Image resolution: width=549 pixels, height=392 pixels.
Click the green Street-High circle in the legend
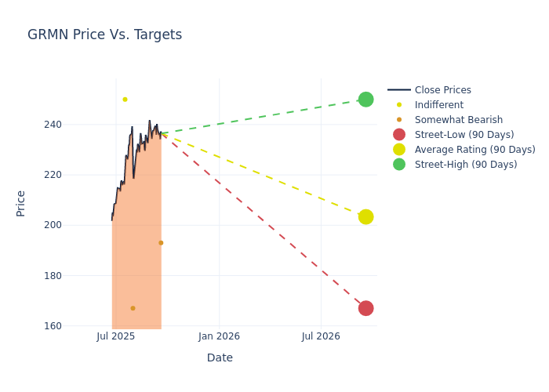399,165
